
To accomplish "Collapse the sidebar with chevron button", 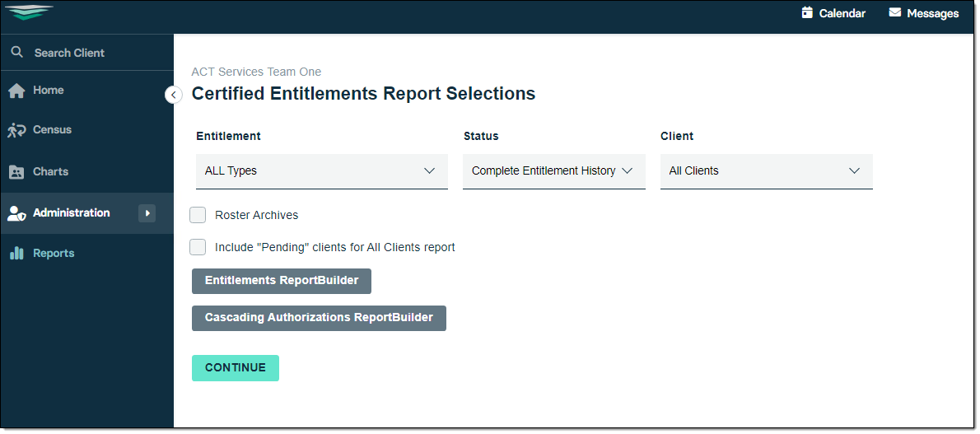I will (x=173, y=95).
